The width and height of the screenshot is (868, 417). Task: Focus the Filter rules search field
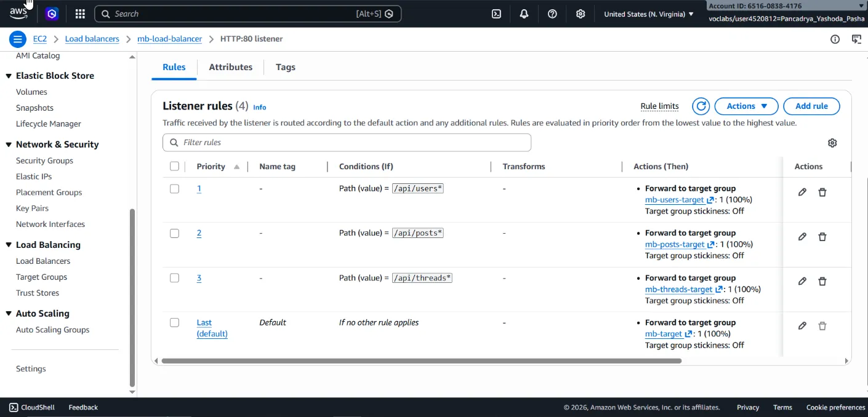click(347, 142)
